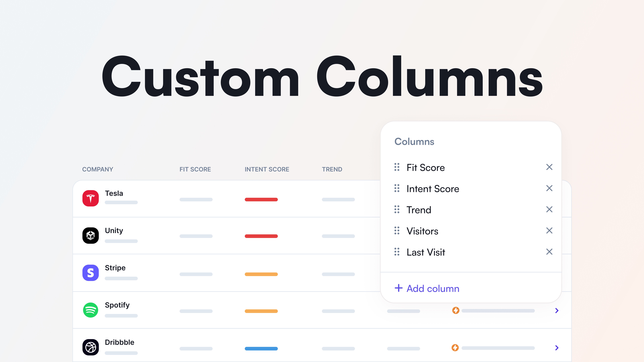Remove the Fit Score column
This screenshot has height=362, width=644.
pyautogui.click(x=549, y=167)
